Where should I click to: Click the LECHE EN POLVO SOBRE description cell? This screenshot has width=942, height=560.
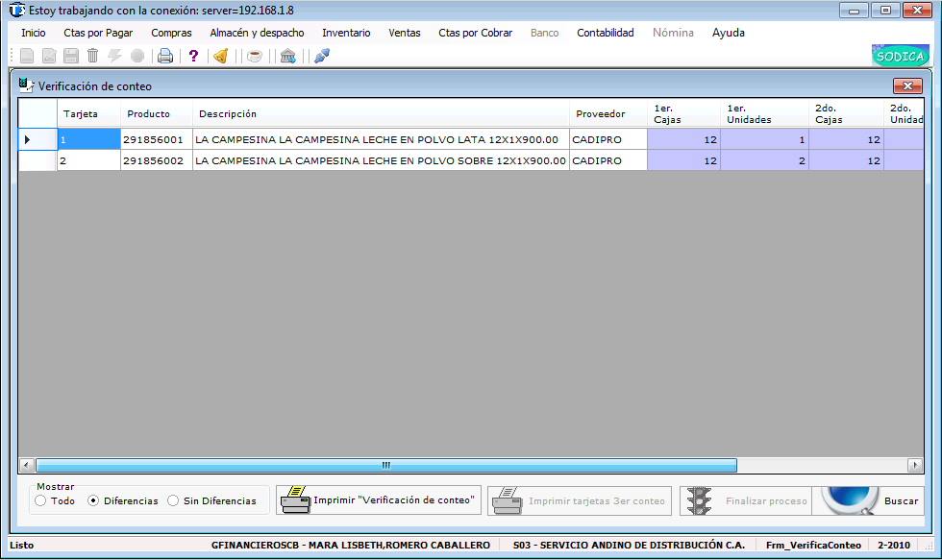pyautogui.click(x=381, y=160)
